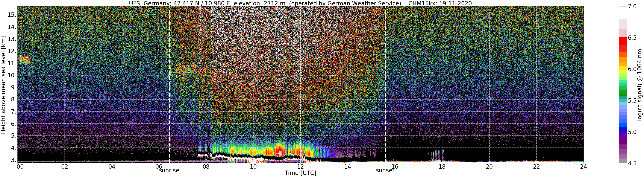This screenshot has width=644, height=177.
Task: Click the colorbar '6.0' tick label
Action: coord(632,69)
